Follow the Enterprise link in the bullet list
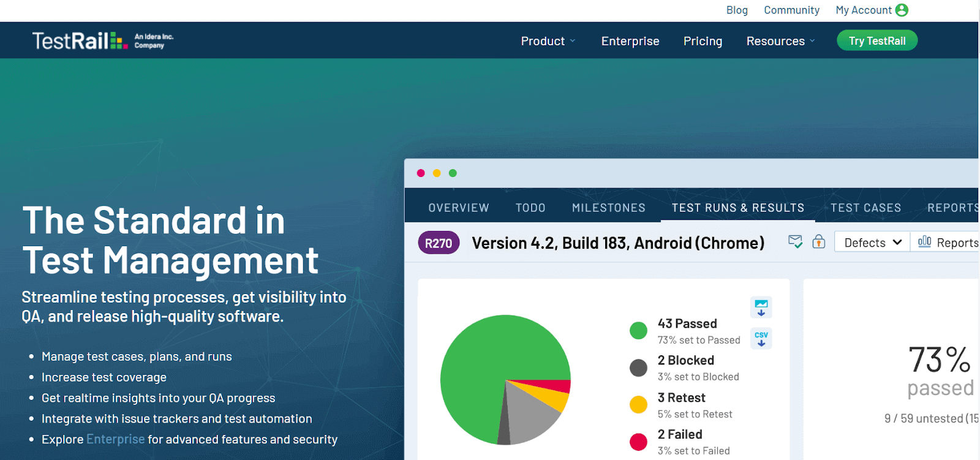980x460 pixels. pos(116,439)
